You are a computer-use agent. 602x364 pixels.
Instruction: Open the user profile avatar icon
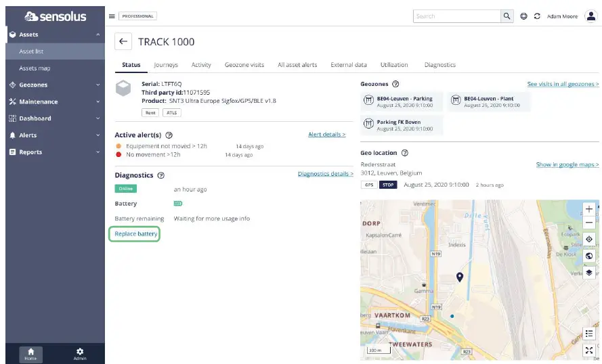(591, 16)
